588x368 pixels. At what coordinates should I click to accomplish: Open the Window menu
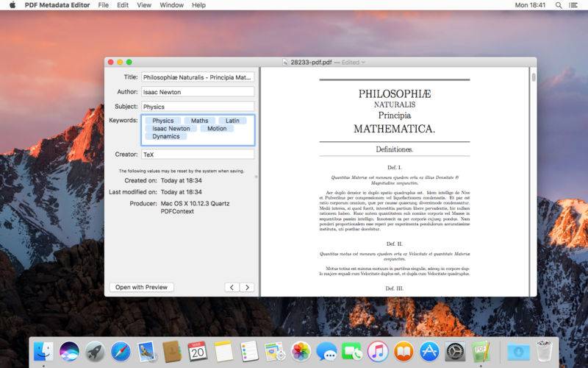click(172, 5)
